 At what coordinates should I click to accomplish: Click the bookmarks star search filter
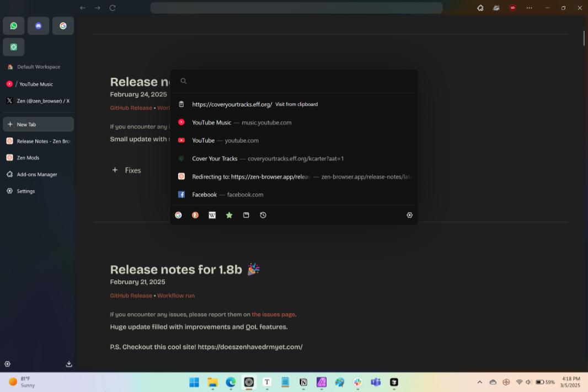pyautogui.click(x=229, y=215)
